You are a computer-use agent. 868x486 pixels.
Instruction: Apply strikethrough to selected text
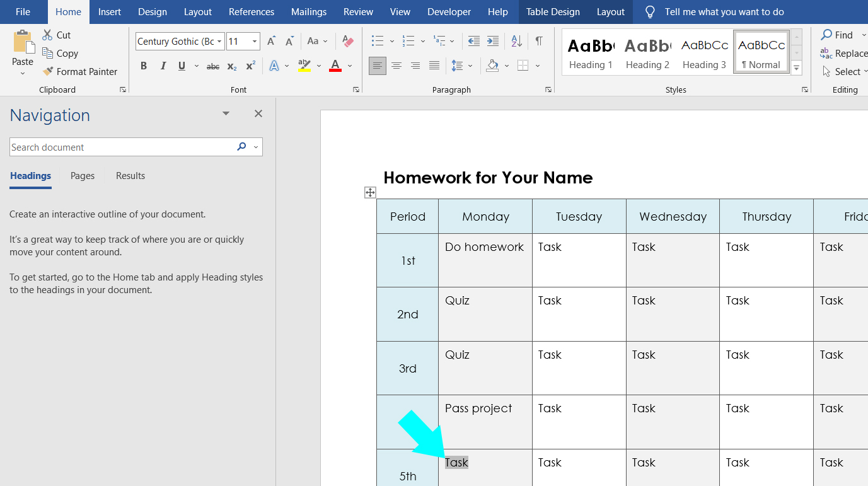(x=212, y=66)
